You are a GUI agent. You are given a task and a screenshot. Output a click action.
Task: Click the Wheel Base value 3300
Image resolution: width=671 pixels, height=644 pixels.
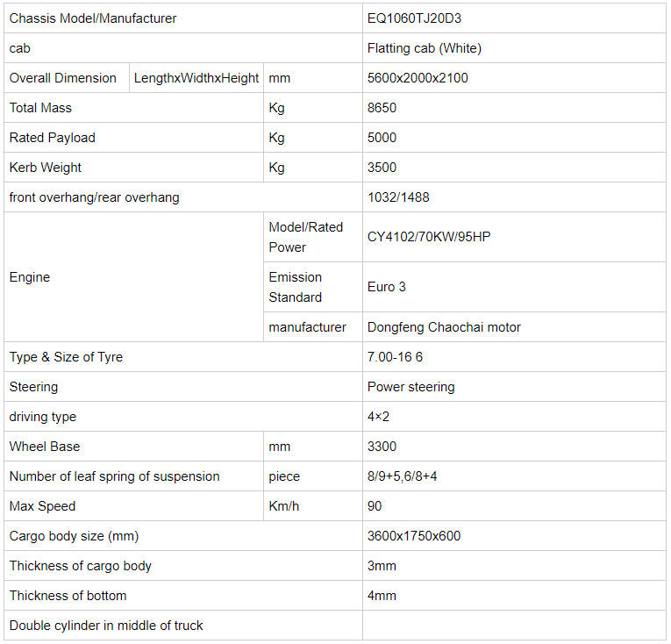[382, 447]
